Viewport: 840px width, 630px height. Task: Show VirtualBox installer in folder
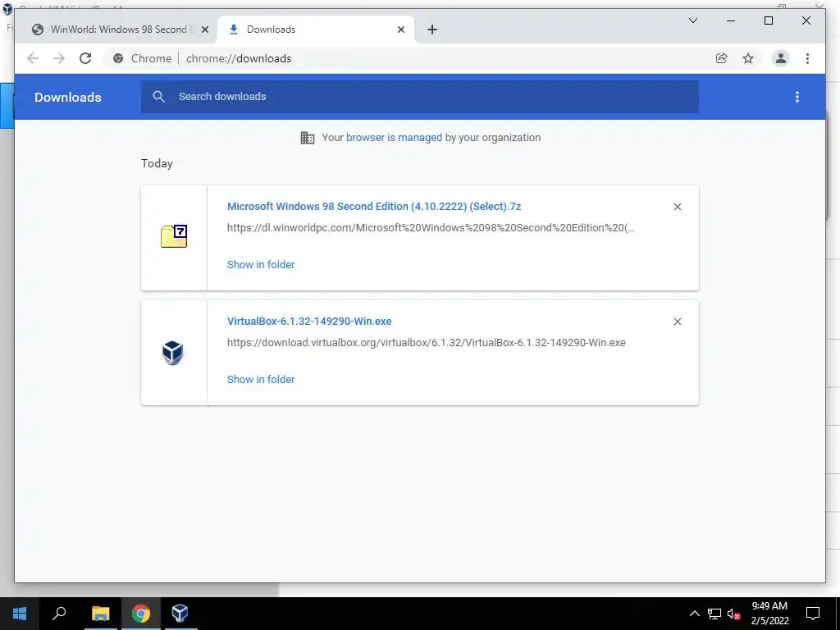pos(261,379)
